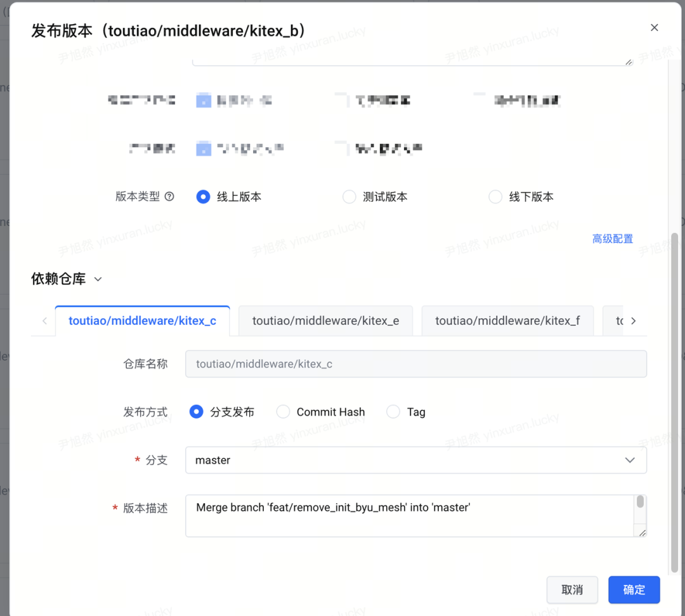
Task: Open the 版本类型 help tooltip icon
Action: [169, 197]
